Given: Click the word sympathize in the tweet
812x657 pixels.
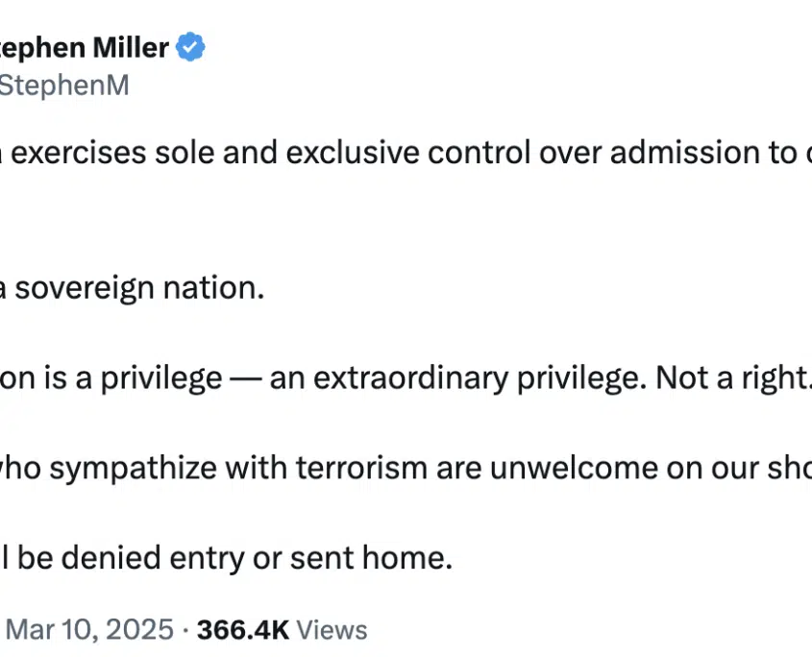Looking at the screenshot, I should coord(133,469).
